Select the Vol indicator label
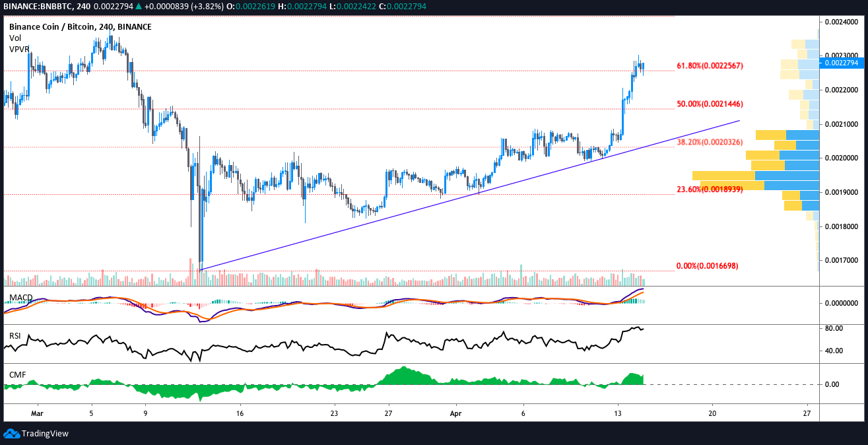Image resolution: width=868 pixels, height=445 pixels. click(15, 38)
